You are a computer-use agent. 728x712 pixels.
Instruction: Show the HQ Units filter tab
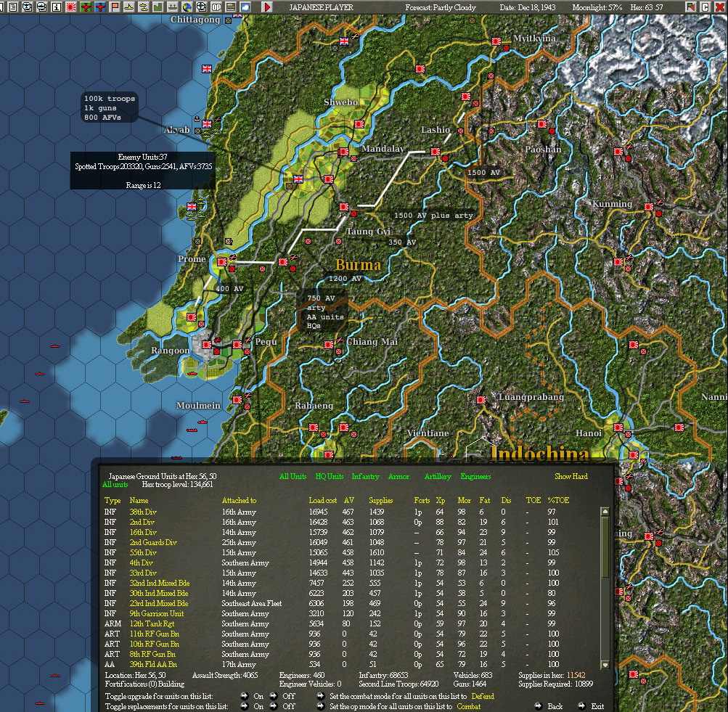(330, 476)
